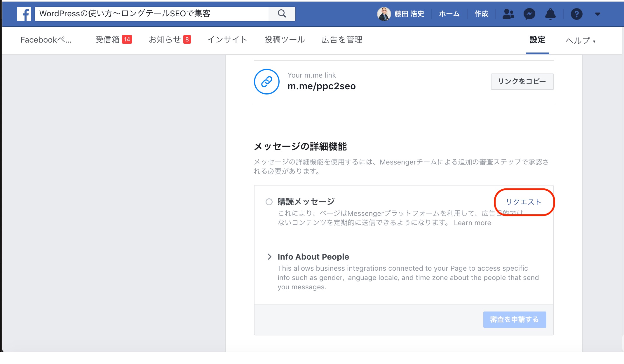Click the 購読メッセージ label text

(306, 202)
